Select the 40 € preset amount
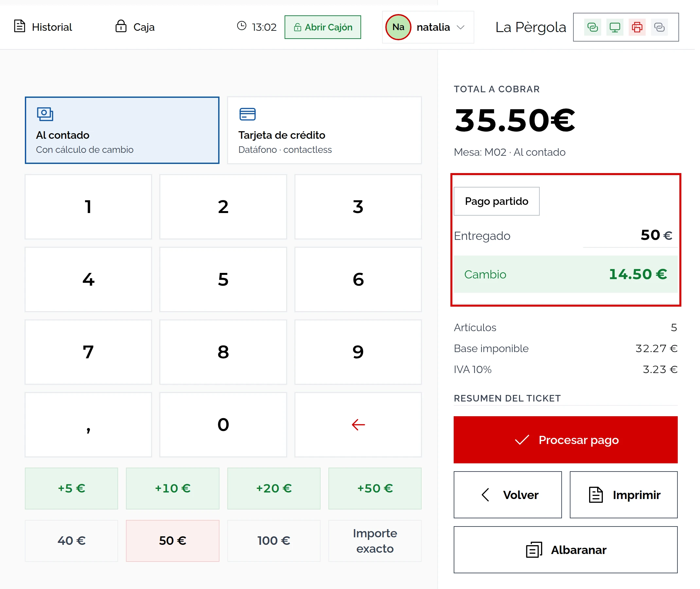 point(71,541)
